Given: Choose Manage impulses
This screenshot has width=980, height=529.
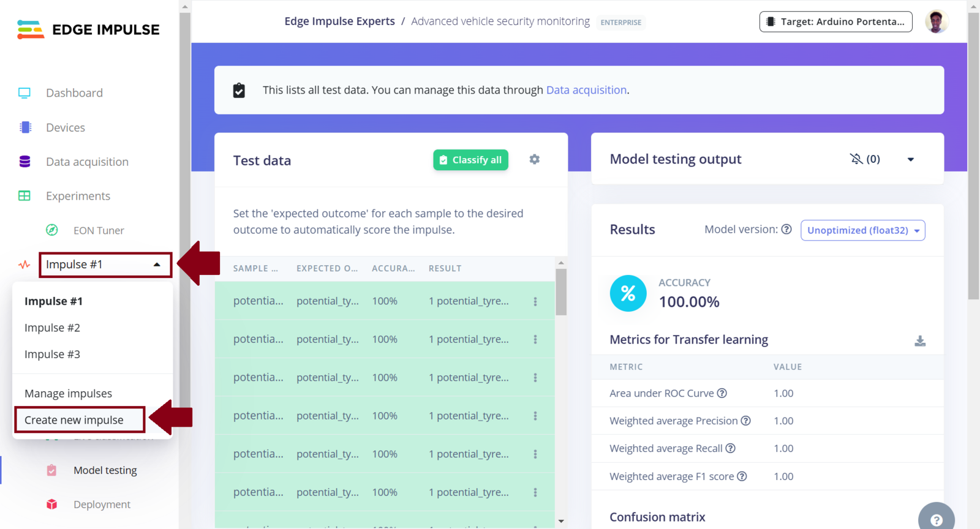Looking at the screenshot, I should 68,393.
